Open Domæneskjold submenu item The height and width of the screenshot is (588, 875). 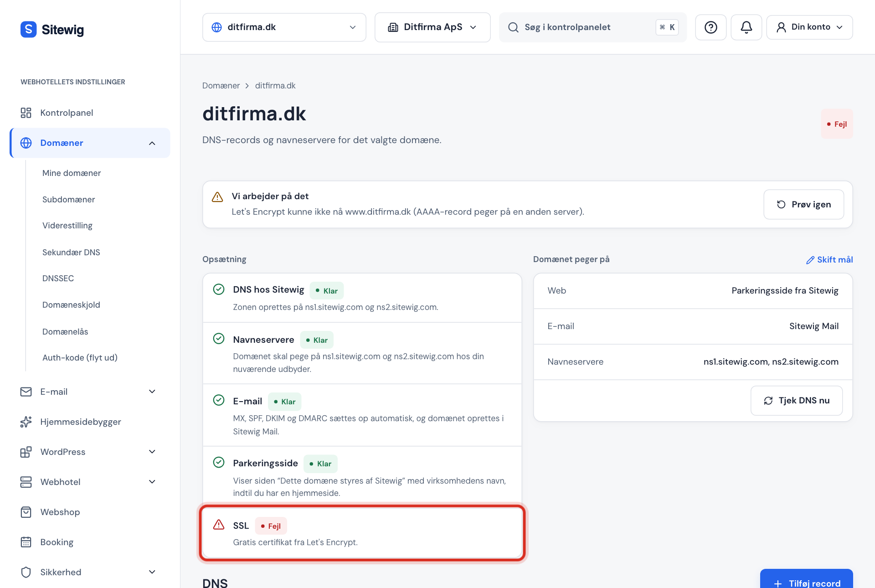71,305
